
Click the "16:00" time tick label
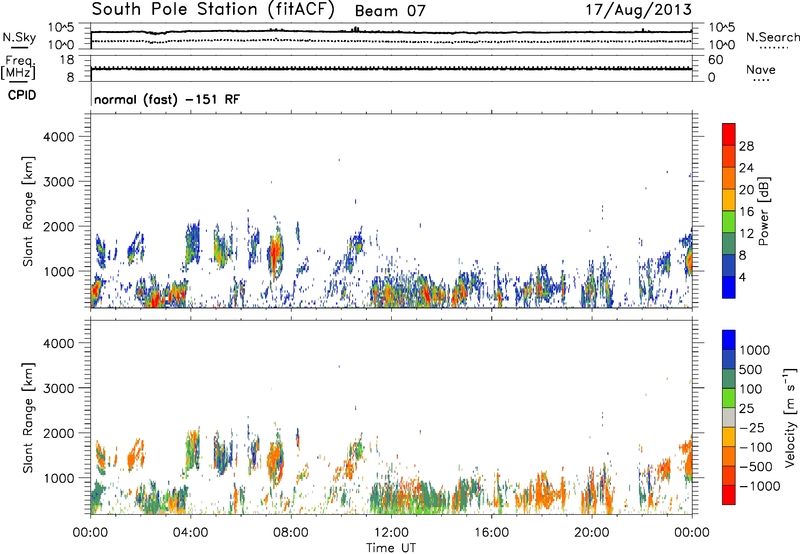point(491,533)
